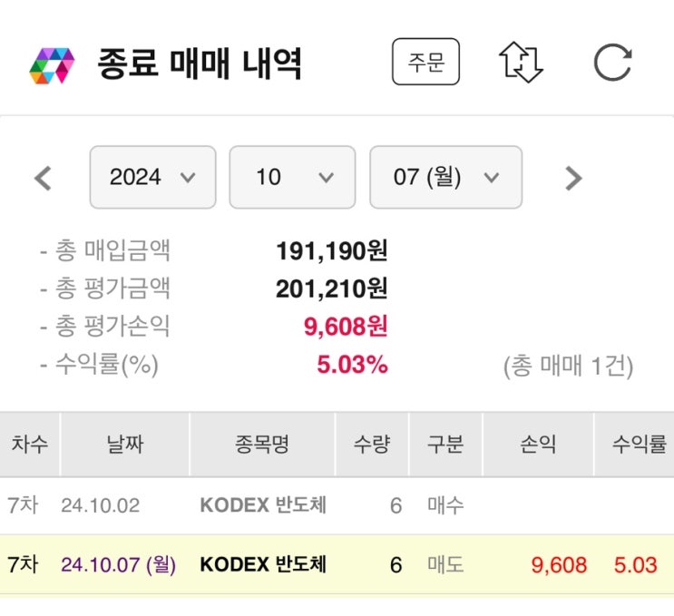Click KODEX 반도체 in the sell row
The width and height of the screenshot is (674, 616).
point(262,565)
